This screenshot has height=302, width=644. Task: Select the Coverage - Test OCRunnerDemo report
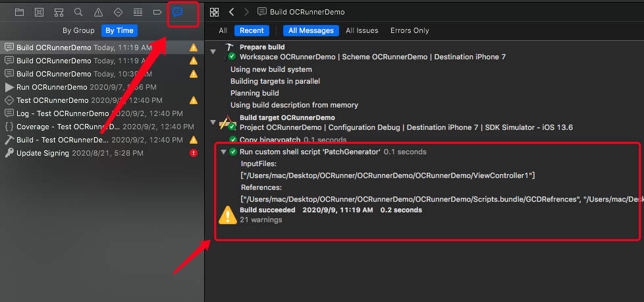[102, 127]
